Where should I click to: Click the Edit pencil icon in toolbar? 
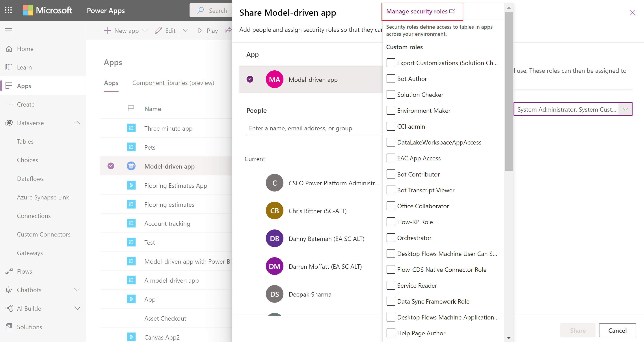pyautogui.click(x=158, y=30)
